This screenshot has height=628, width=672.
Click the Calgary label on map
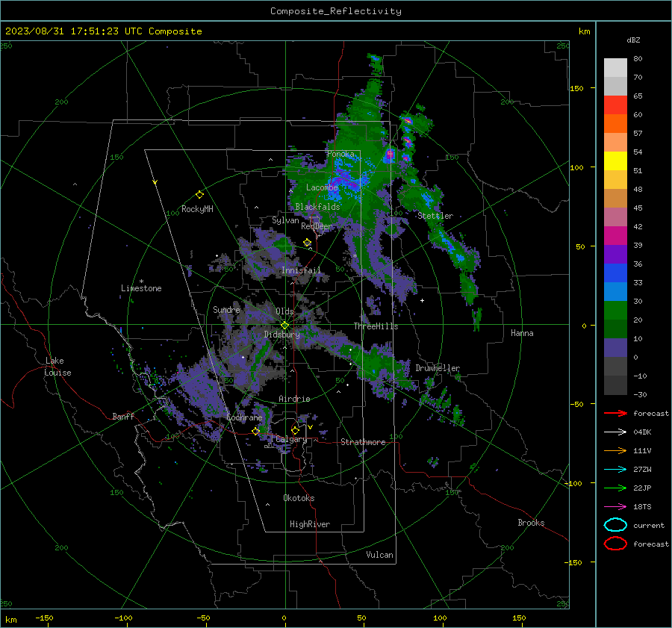[291, 439]
